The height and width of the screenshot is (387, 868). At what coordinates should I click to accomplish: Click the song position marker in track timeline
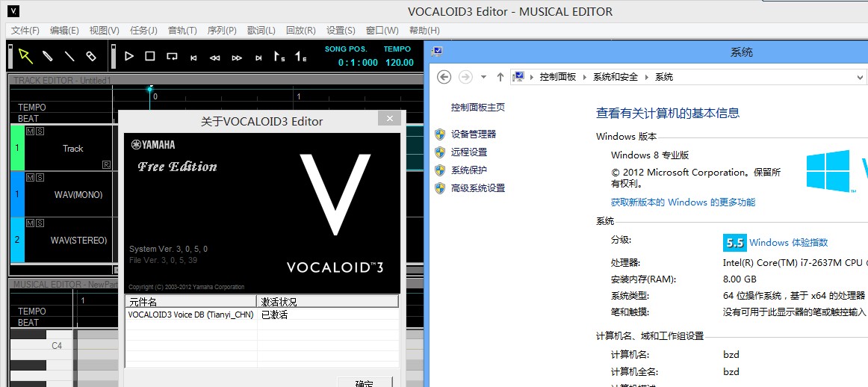[x=149, y=89]
